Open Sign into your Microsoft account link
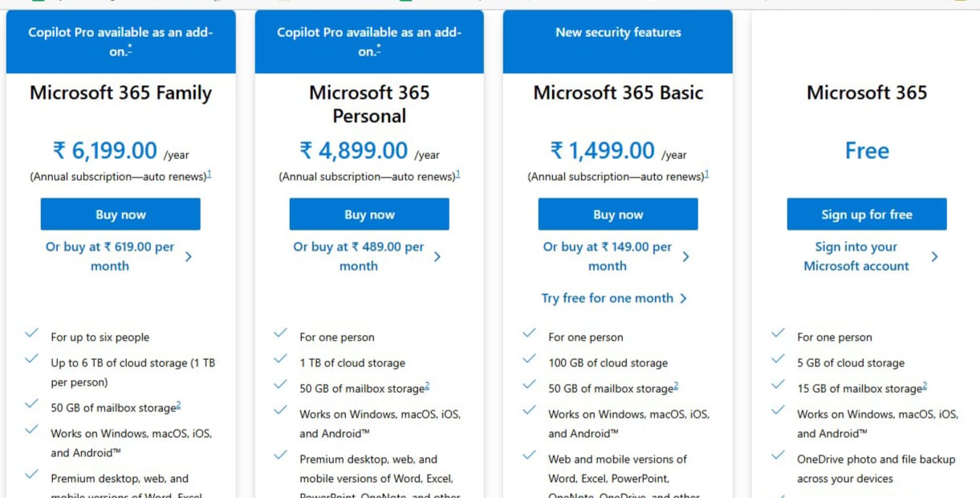 [856, 256]
